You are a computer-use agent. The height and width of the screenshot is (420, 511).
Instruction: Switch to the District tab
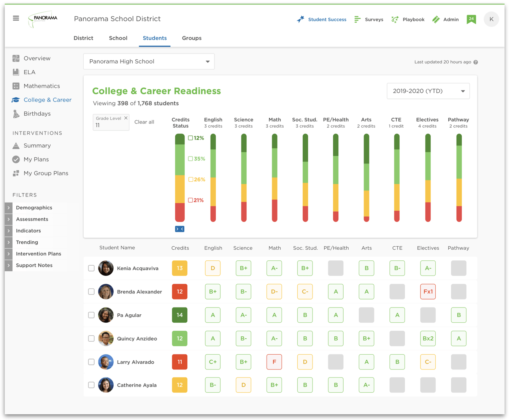click(x=83, y=38)
